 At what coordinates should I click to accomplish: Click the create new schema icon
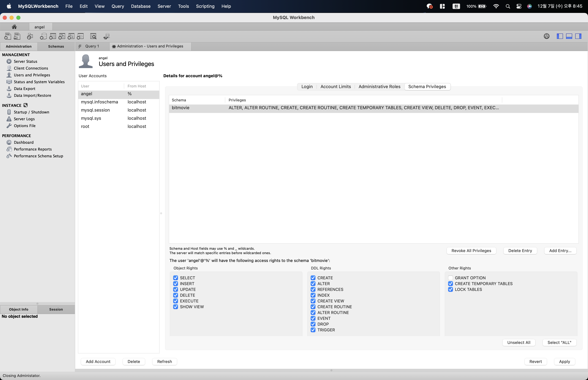(43, 36)
